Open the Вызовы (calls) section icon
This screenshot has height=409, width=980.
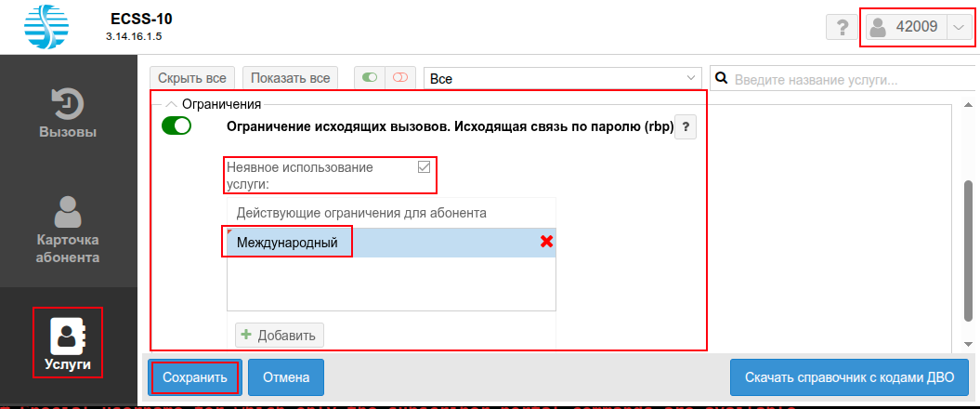pyautogui.click(x=68, y=104)
